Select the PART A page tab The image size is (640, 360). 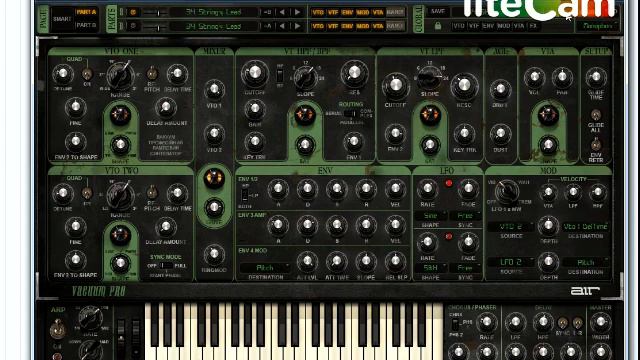point(86,12)
